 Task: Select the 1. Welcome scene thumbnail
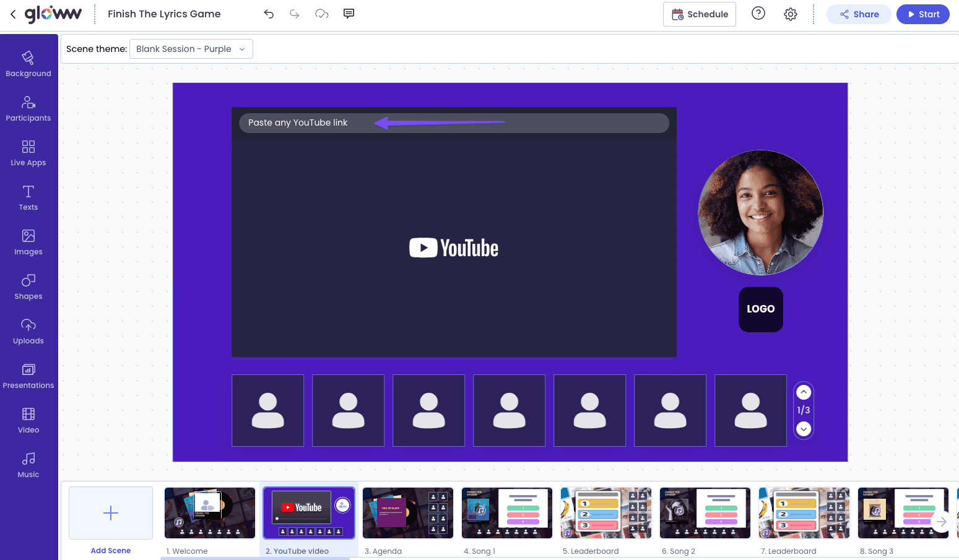pos(210,513)
